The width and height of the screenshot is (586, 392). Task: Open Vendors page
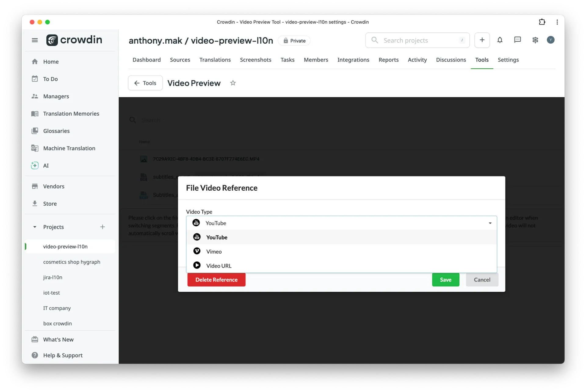53,186
